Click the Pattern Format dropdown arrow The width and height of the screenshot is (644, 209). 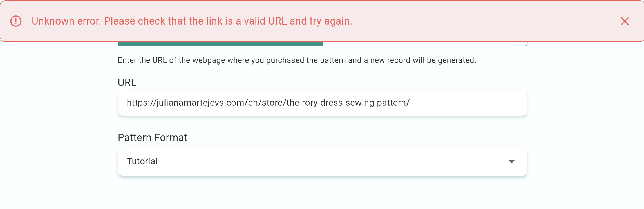coord(512,161)
